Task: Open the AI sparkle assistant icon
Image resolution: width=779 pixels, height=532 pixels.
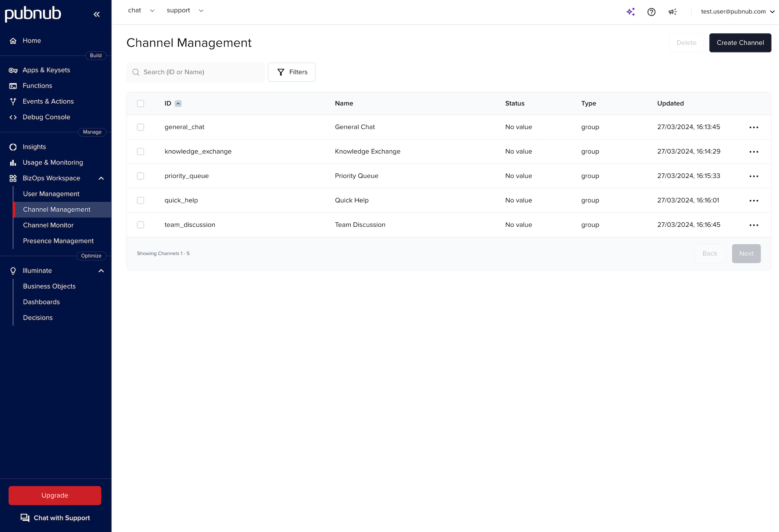Action: pos(631,12)
